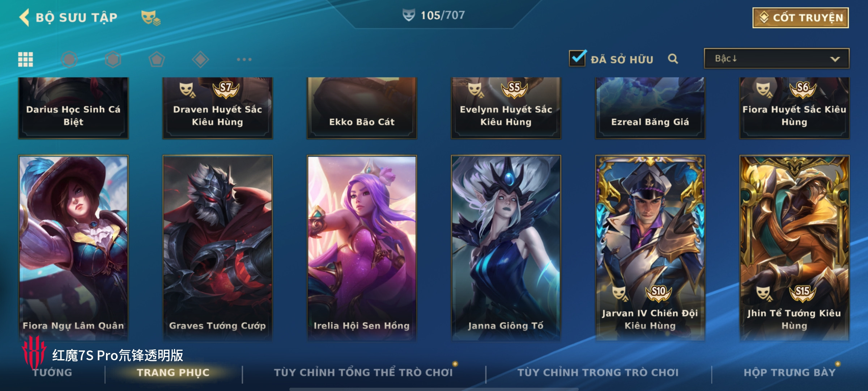Select the pentagon rarity filter icon
Screen dimensions: 868x391
click(x=157, y=59)
